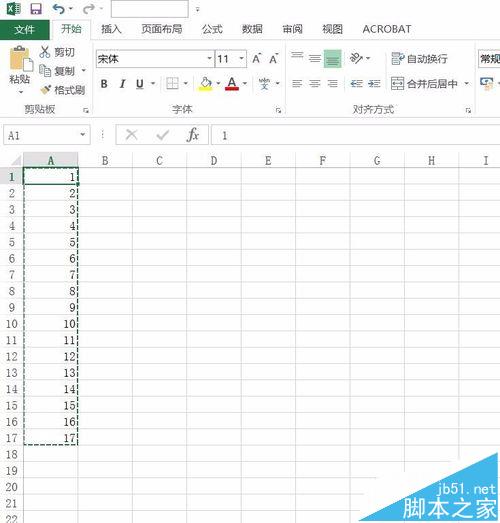Click increase indent icon

tap(374, 83)
